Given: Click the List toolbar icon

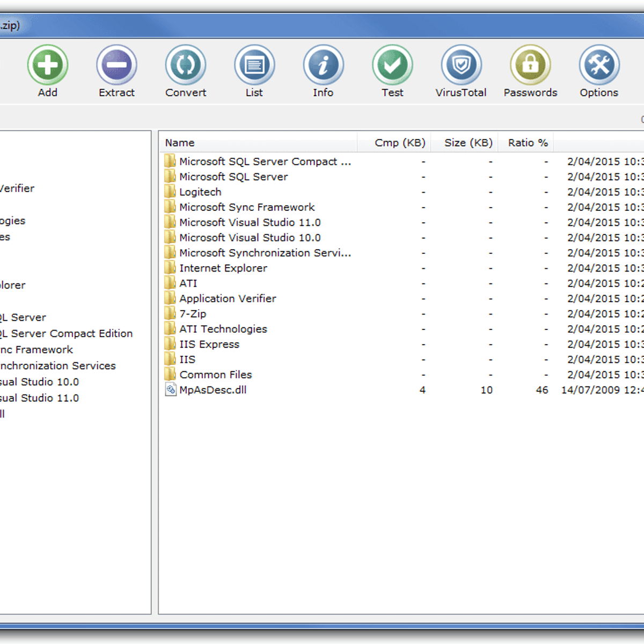Looking at the screenshot, I should [x=254, y=65].
